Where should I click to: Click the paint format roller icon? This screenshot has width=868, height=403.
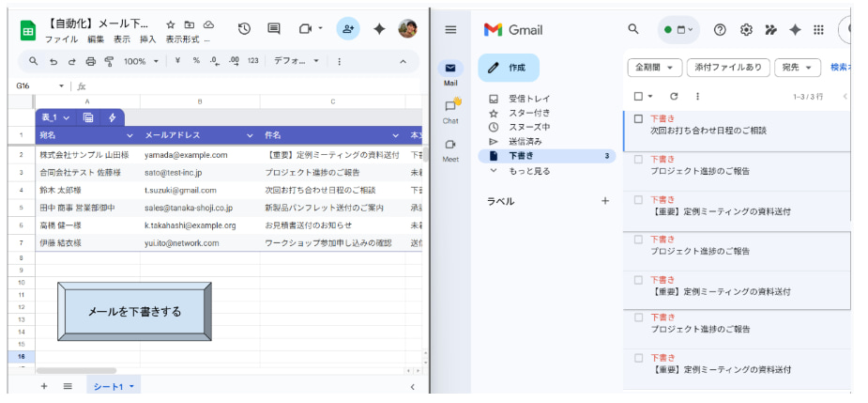tap(109, 61)
